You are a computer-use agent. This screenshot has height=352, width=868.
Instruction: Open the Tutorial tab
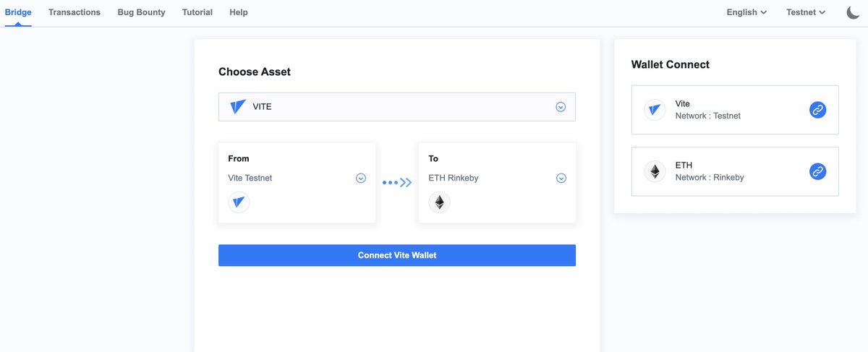pyautogui.click(x=197, y=12)
